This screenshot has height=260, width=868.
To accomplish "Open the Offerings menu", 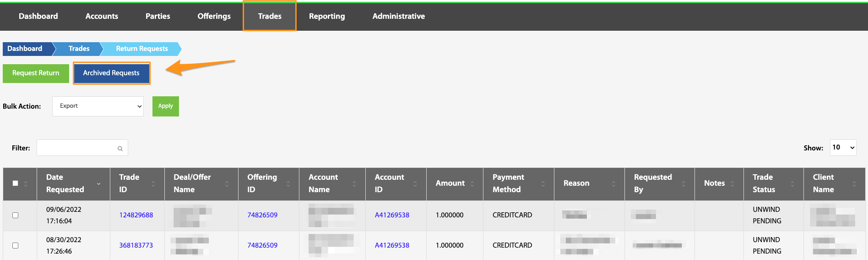I will pyautogui.click(x=214, y=16).
